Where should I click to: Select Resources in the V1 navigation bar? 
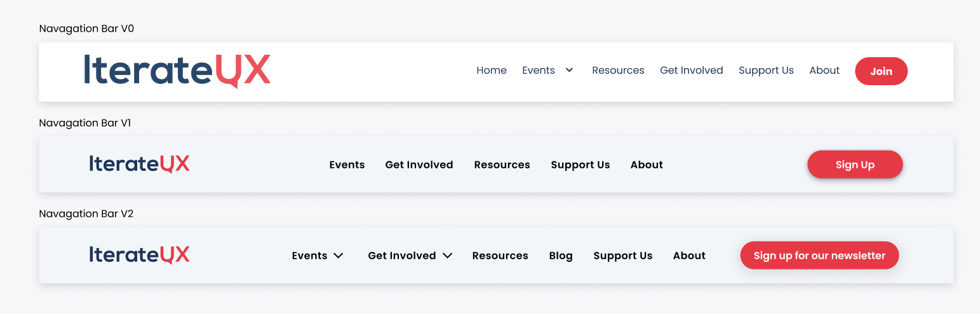502,165
